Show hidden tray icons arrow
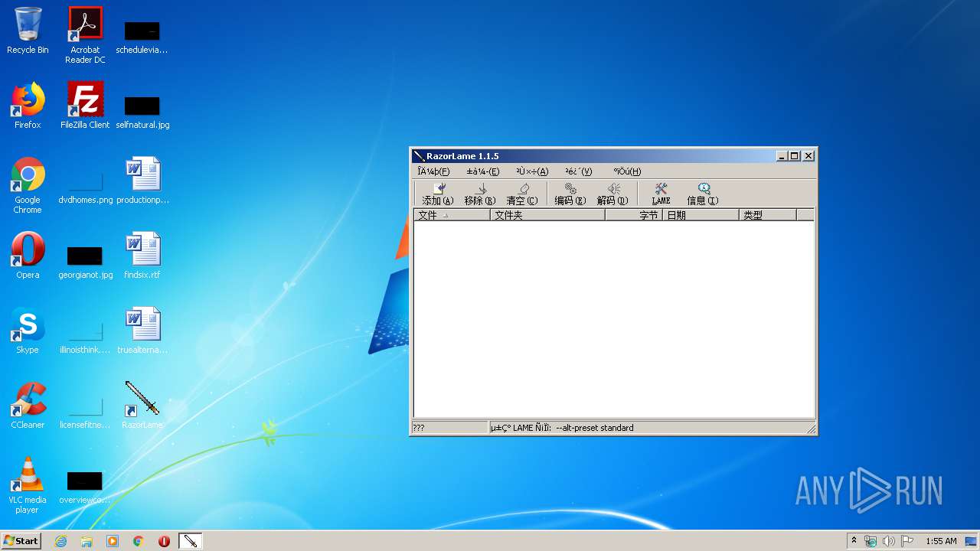Image resolution: width=980 pixels, height=551 pixels. [x=854, y=540]
